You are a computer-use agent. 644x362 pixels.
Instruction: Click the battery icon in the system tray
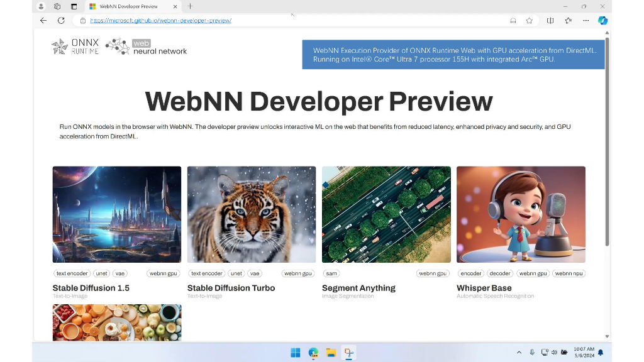coord(564,353)
